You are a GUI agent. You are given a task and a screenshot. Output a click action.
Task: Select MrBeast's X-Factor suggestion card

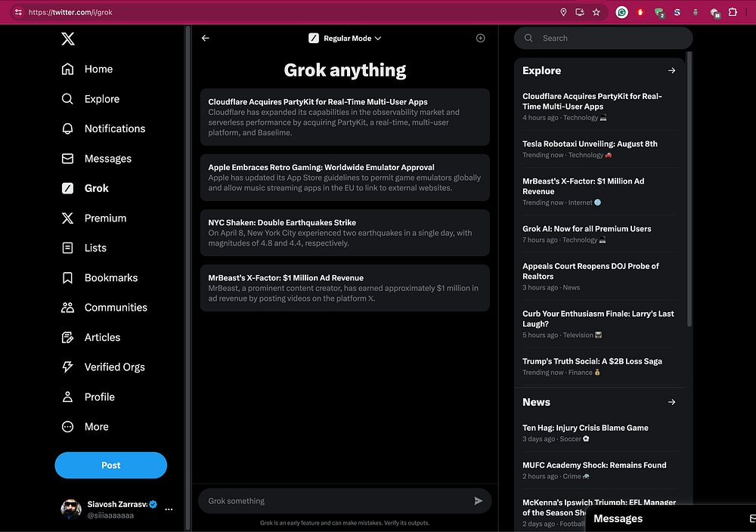[x=345, y=288]
